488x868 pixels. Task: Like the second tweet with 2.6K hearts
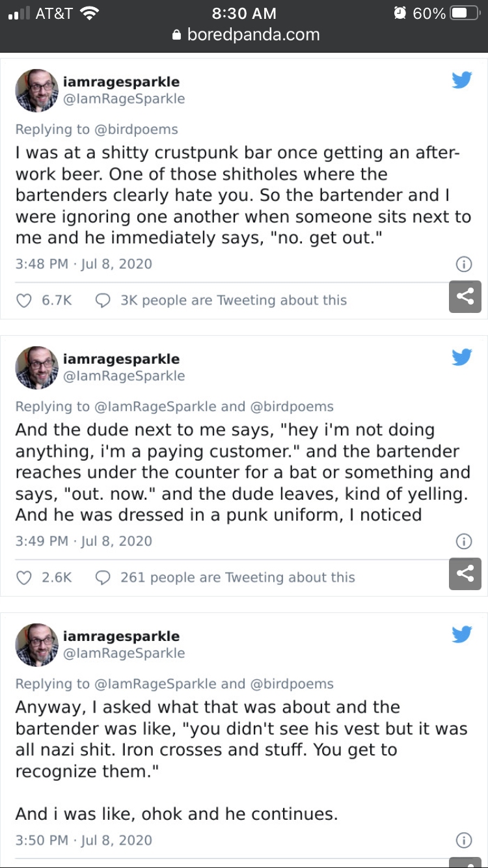click(23, 578)
